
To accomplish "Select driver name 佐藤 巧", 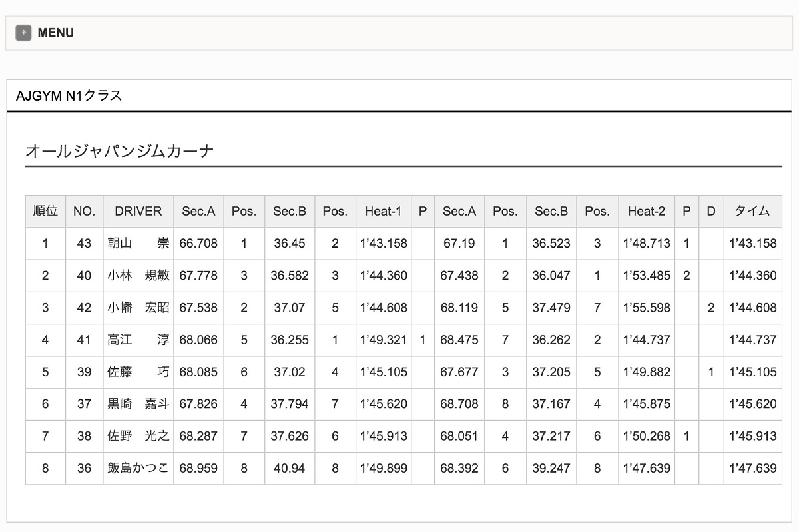I will (x=138, y=372).
